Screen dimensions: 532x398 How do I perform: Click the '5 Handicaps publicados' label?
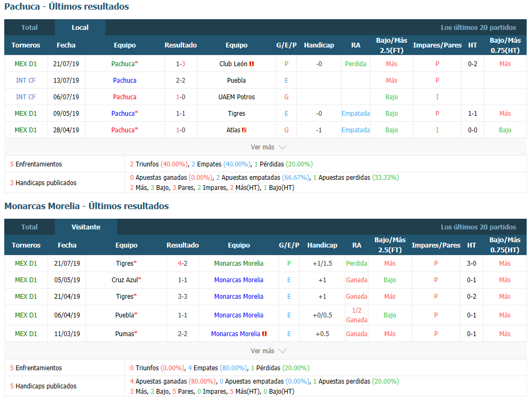[43, 386]
